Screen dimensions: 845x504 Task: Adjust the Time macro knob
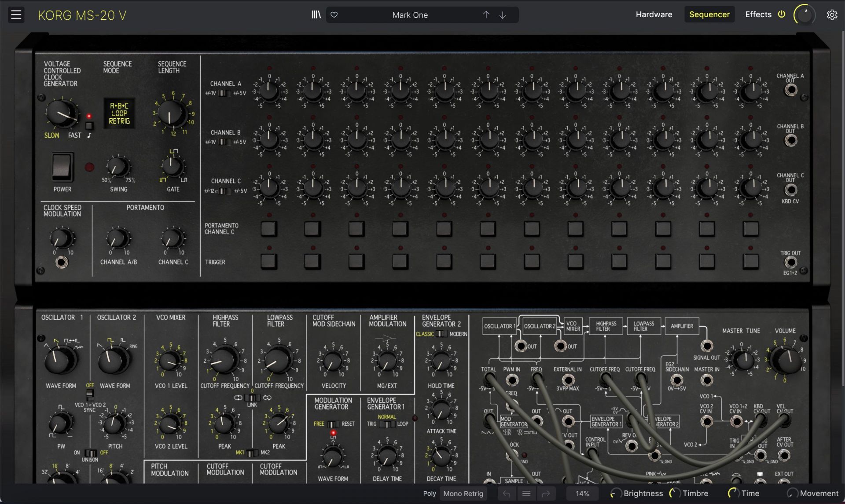pyautogui.click(x=733, y=493)
